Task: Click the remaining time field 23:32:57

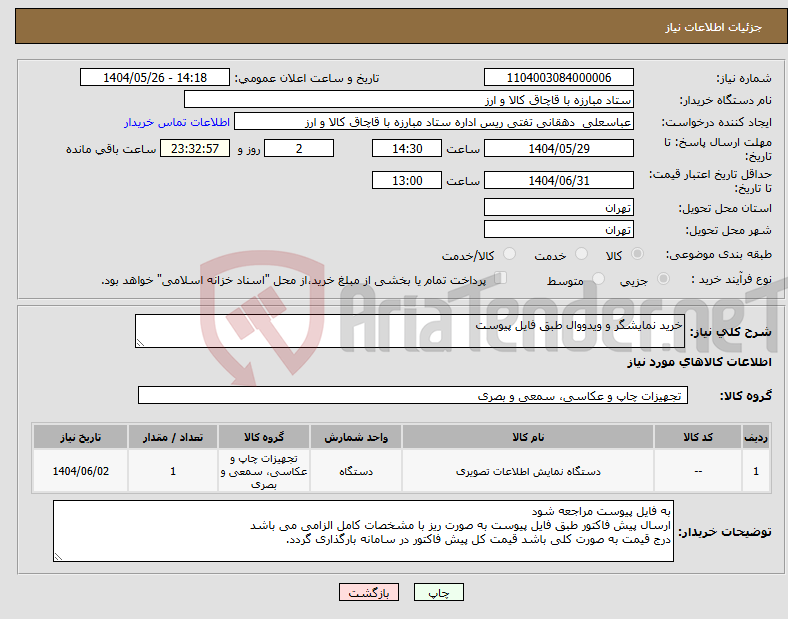Action: (195, 148)
